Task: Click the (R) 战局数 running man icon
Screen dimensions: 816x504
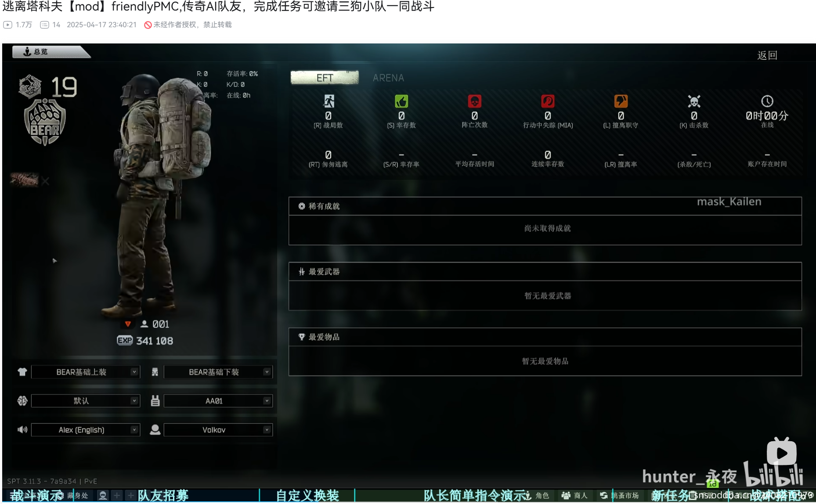Action: [329, 101]
